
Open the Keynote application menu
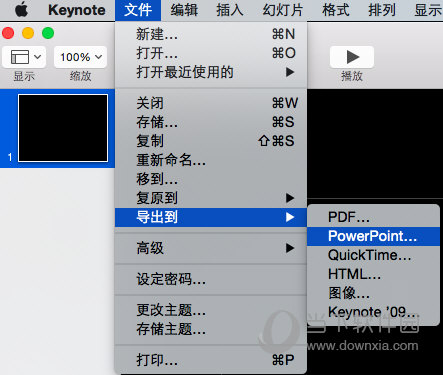pos(77,10)
